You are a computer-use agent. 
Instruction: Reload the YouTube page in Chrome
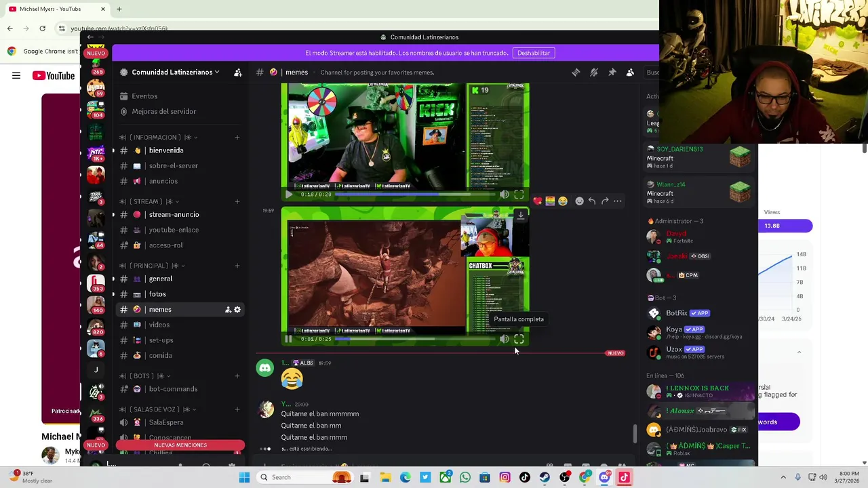tap(42, 28)
